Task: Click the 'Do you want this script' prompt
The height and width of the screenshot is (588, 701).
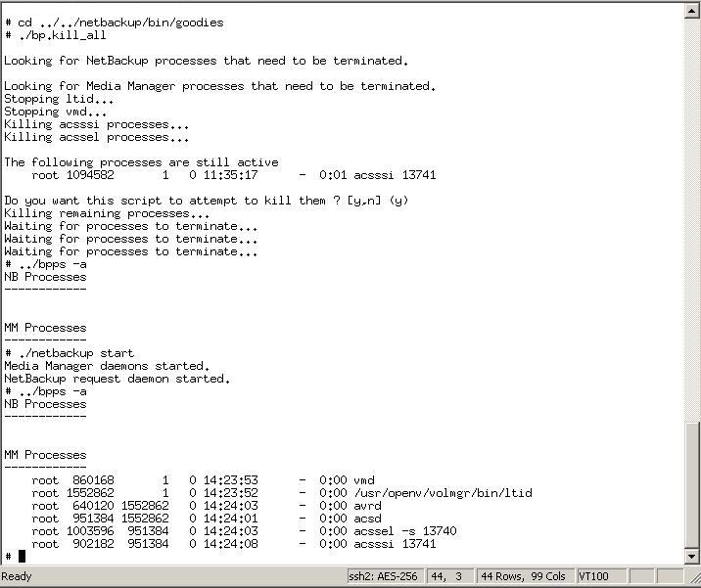Action: [207, 201]
